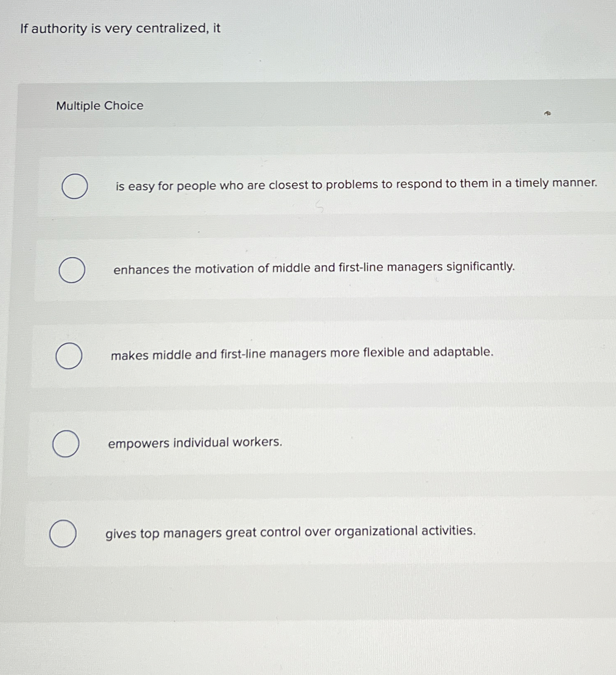Click the 'Multiple Choice' heading label
Viewport: 616px width, 675px height.
click(x=100, y=106)
